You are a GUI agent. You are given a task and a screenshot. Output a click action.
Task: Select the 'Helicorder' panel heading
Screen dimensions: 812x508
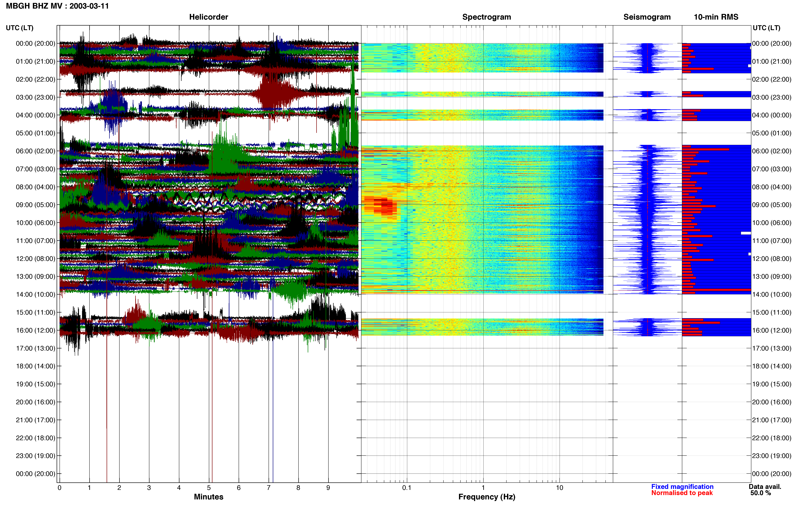tap(209, 17)
